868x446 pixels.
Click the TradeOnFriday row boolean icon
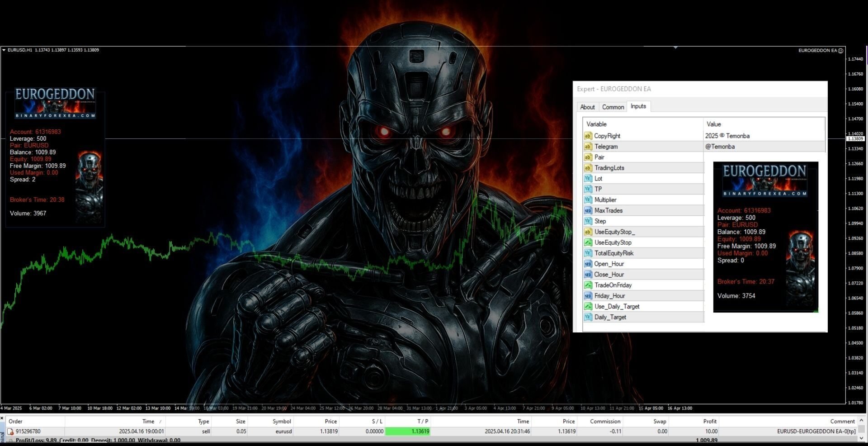(x=588, y=285)
